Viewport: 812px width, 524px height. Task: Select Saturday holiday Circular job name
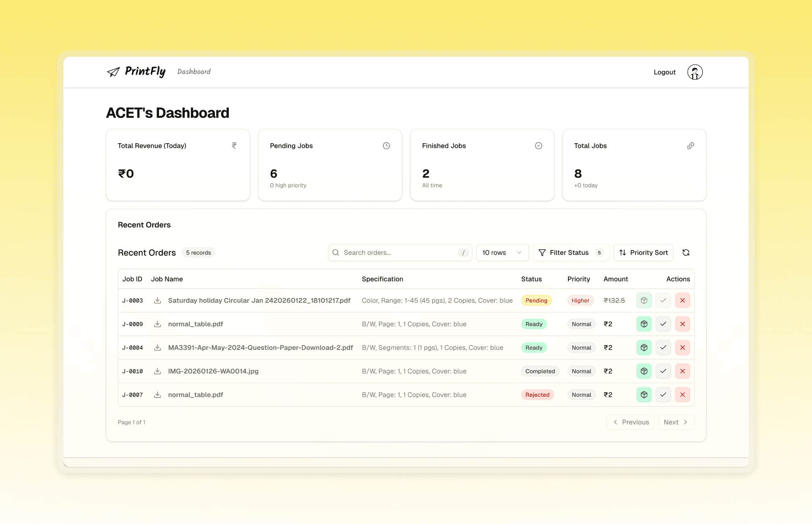tap(259, 300)
